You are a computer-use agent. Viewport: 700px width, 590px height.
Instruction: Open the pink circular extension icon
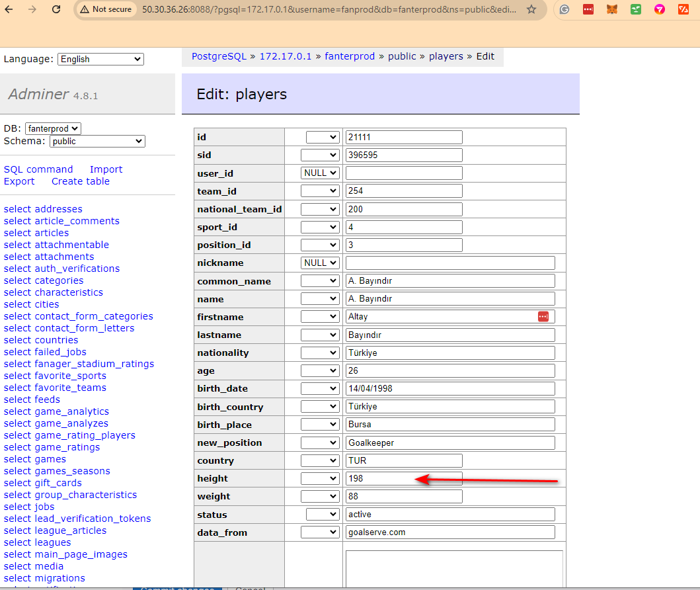click(x=660, y=9)
